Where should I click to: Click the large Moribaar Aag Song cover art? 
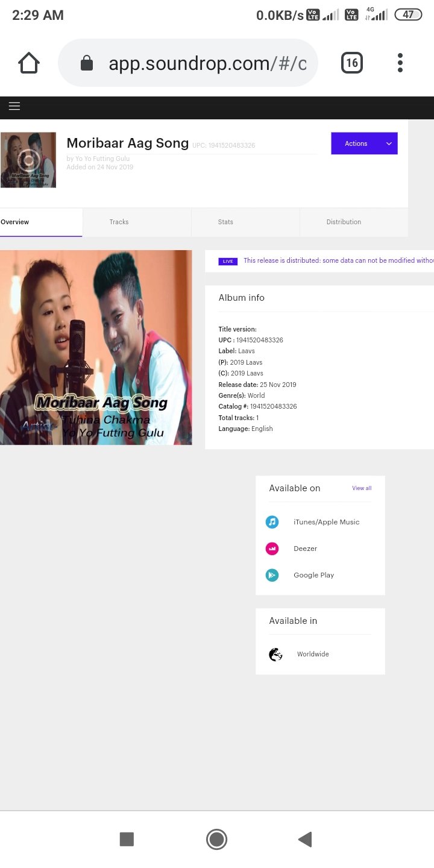tap(96, 348)
